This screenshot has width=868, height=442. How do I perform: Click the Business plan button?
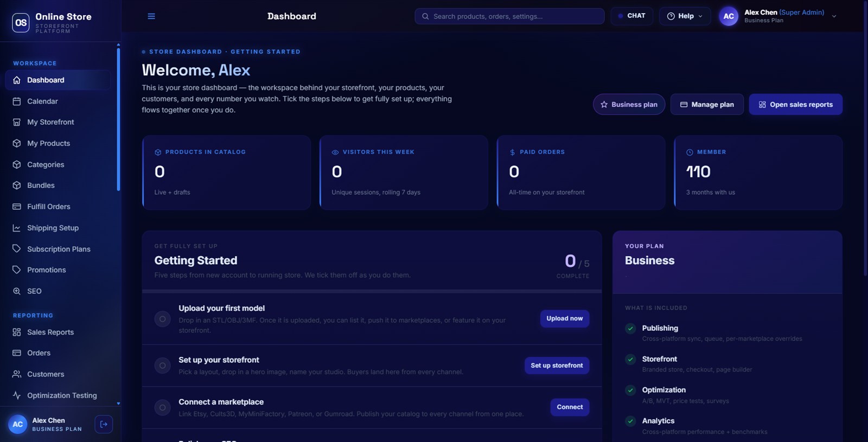point(629,105)
